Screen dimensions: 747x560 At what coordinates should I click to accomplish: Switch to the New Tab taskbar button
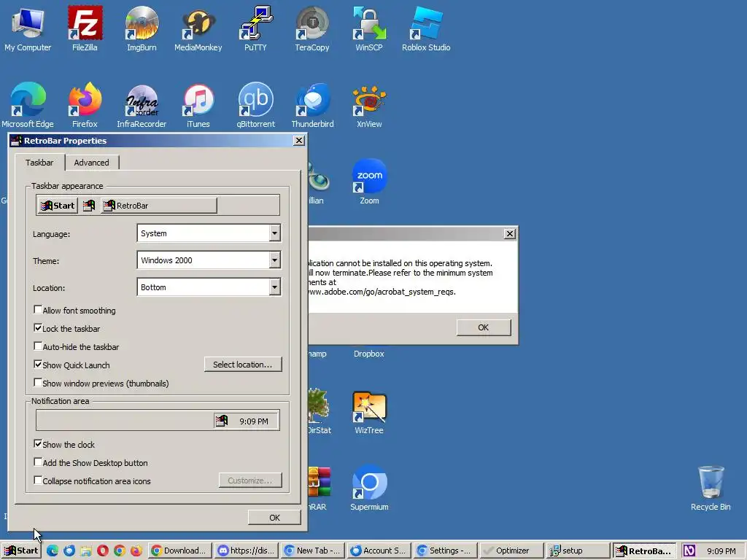(x=313, y=551)
